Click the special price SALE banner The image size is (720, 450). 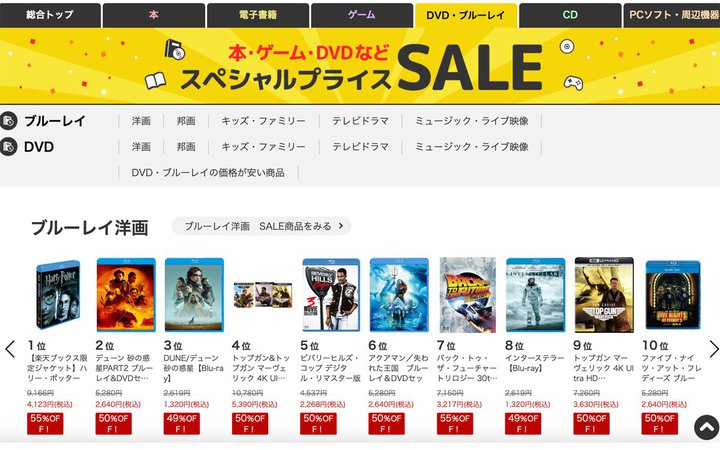[x=360, y=66]
